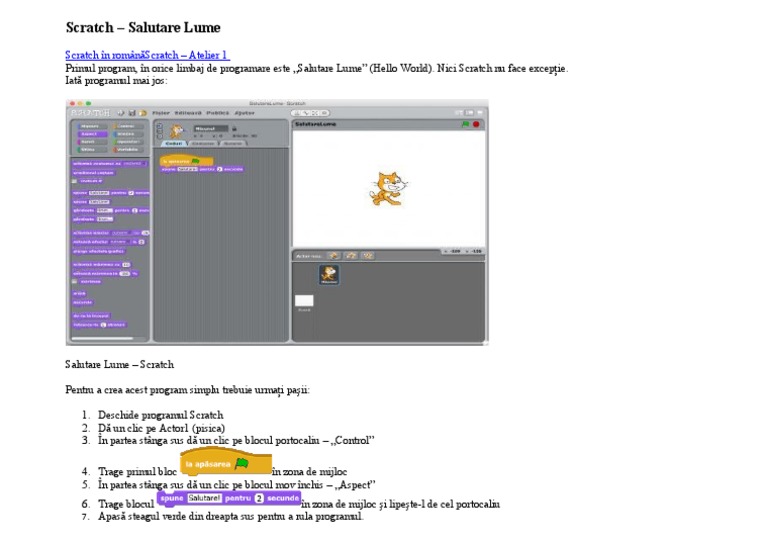Click the 'Scratch – Salutare Lume' heading
This screenshot has height=543, width=768.
click(143, 27)
